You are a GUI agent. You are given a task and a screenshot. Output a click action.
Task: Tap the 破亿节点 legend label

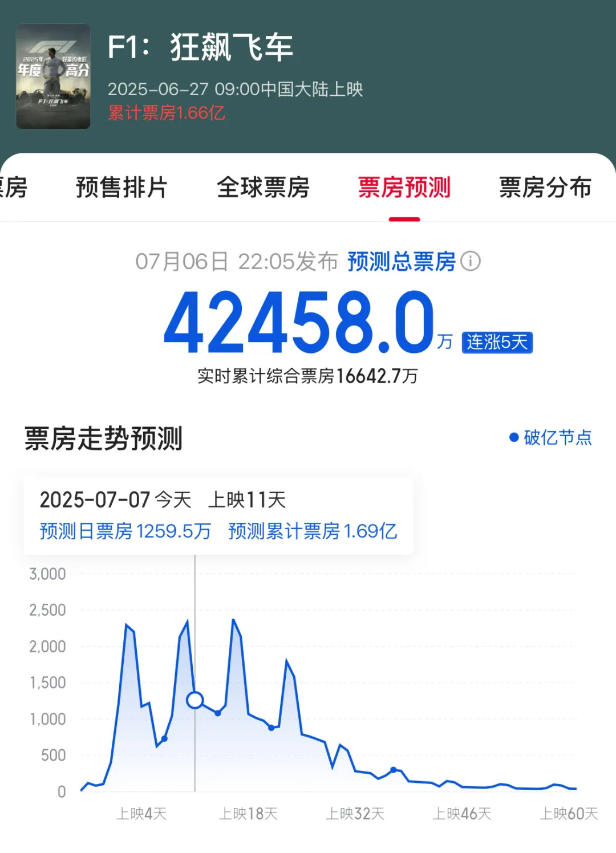(557, 437)
